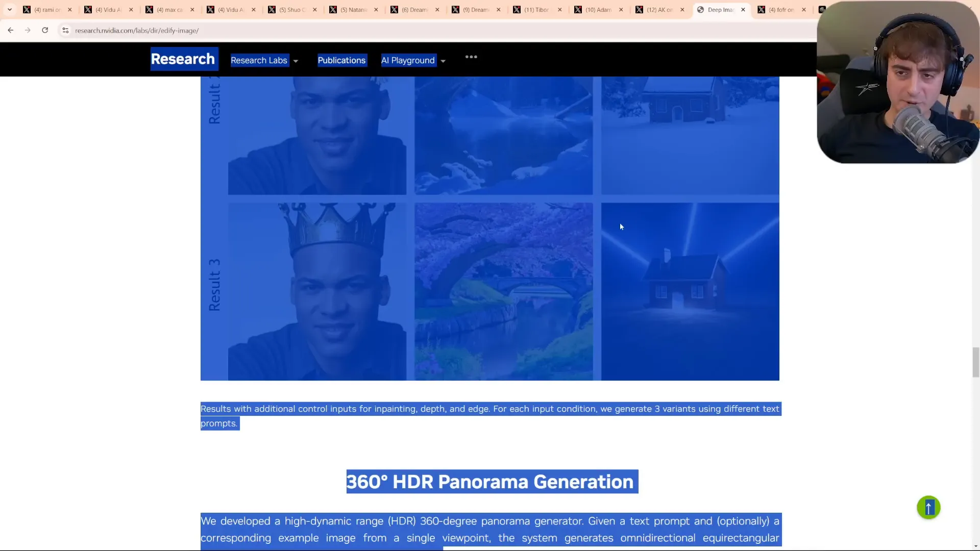Click the Result 3 house with light beams image

(690, 291)
